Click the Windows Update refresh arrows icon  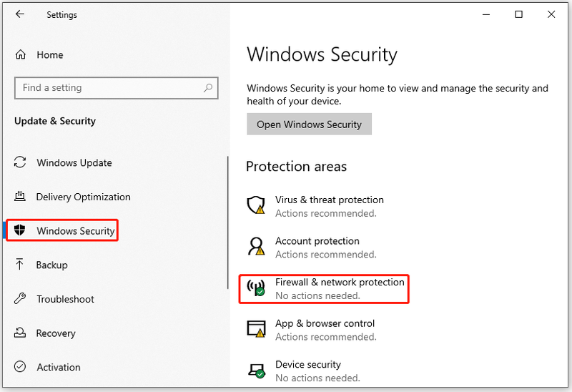coord(20,162)
